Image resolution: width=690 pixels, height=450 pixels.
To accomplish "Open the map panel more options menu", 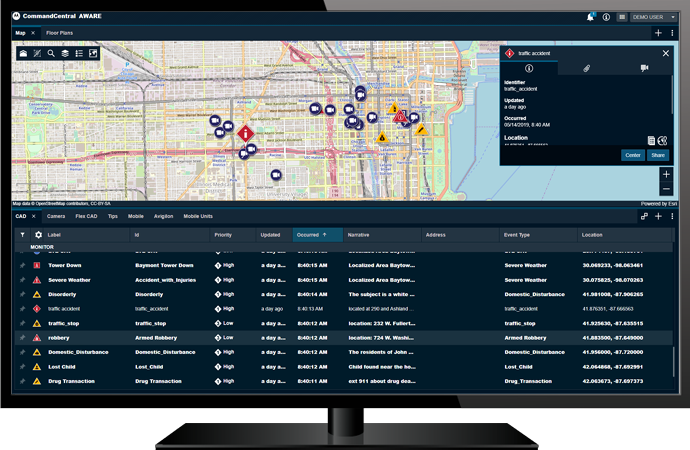I will [672, 33].
